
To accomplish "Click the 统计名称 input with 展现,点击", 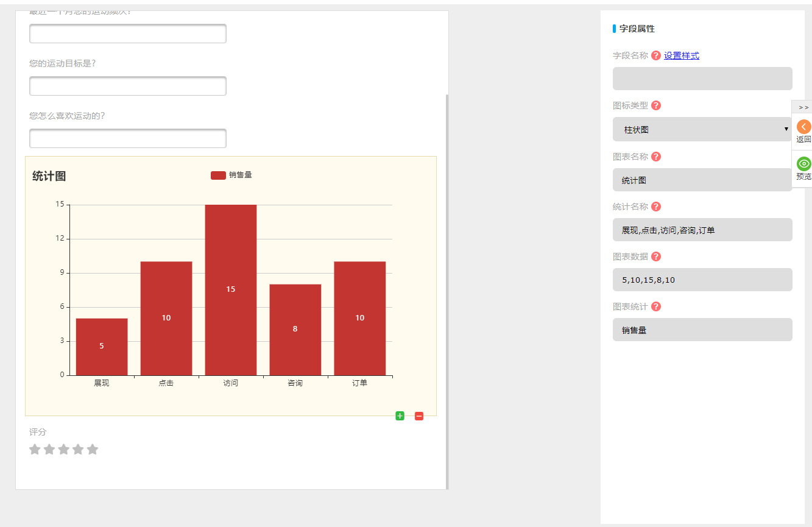I will tap(702, 230).
